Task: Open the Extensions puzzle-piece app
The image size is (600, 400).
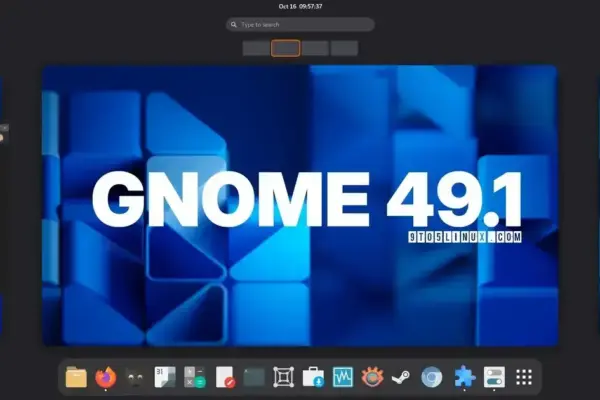Action: pyautogui.click(x=465, y=377)
